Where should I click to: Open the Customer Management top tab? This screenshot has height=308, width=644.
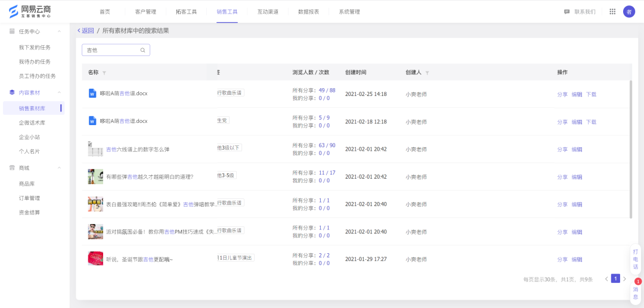tap(145, 11)
